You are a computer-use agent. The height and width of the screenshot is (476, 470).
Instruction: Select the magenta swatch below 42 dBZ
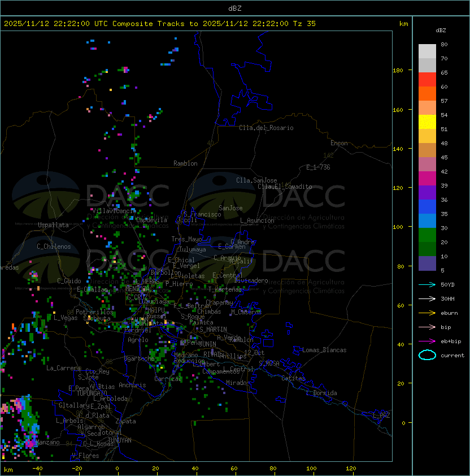coord(427,179)
